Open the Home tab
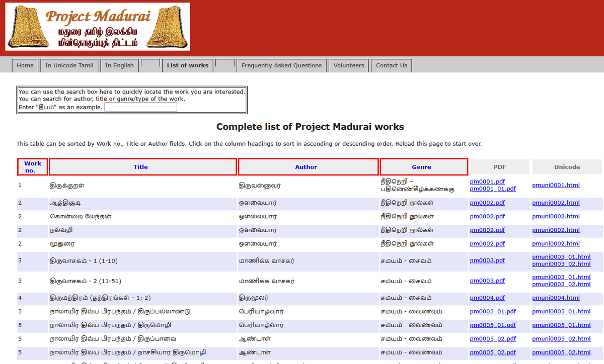Screen dimensions: 604x364 pyautogui.click(x=25, y=65)
